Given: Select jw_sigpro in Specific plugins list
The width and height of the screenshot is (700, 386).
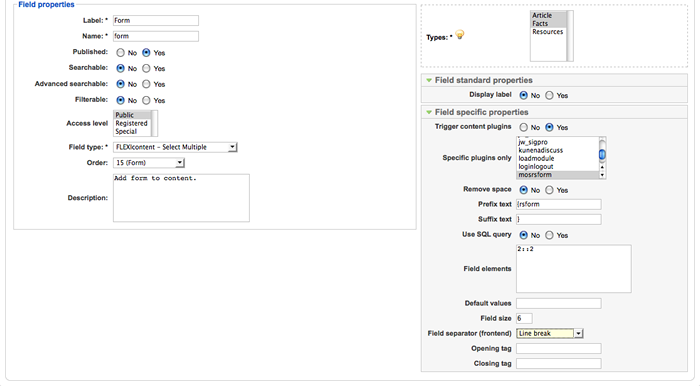Looking at the screenshot, I should [x=558, y=142].
